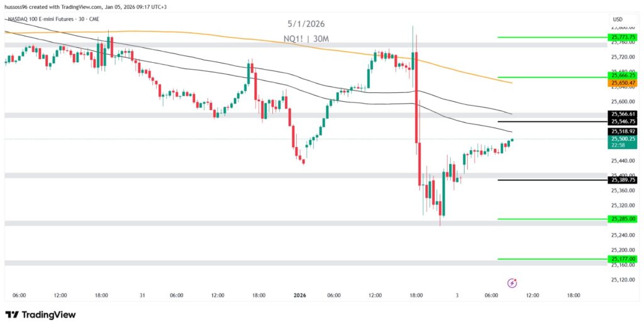
Task: Select the green 25,177.00 price label
Action: point(623,258)
